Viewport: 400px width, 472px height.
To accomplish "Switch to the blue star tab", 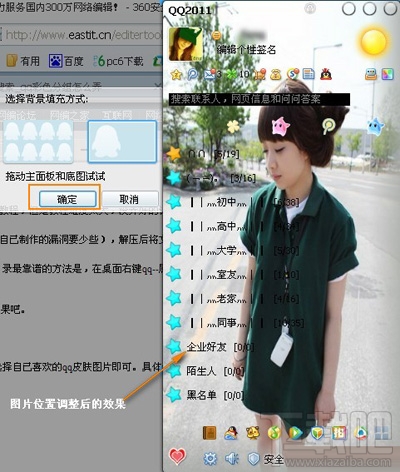I will pyautogui.click(x=375, y=126).
